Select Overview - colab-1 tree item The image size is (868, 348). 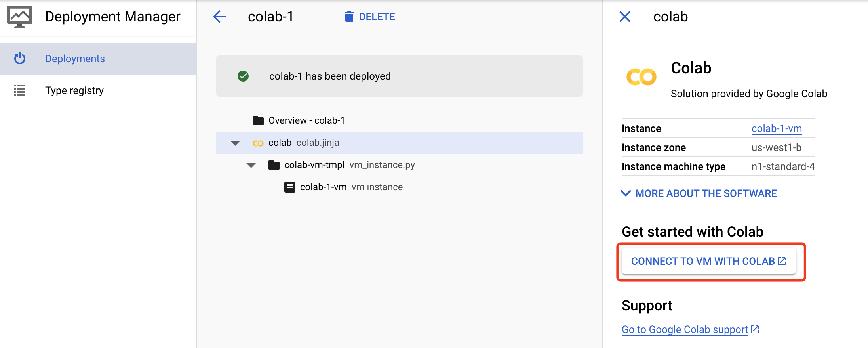[x=306, y=120]
